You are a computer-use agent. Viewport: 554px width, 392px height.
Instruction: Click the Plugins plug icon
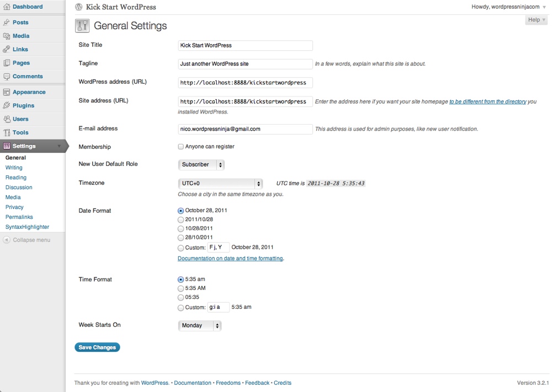tap(7, 105)
